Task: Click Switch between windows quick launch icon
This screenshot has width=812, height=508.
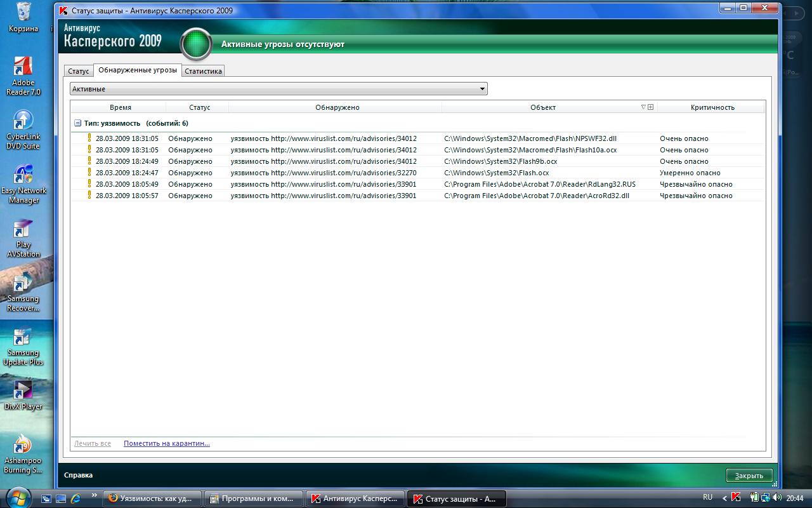Action: click(47, 498)
